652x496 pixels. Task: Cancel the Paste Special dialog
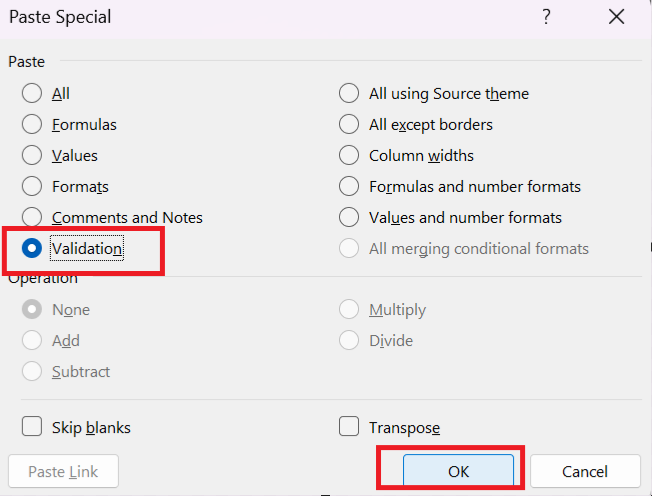(x=585, y=472)
